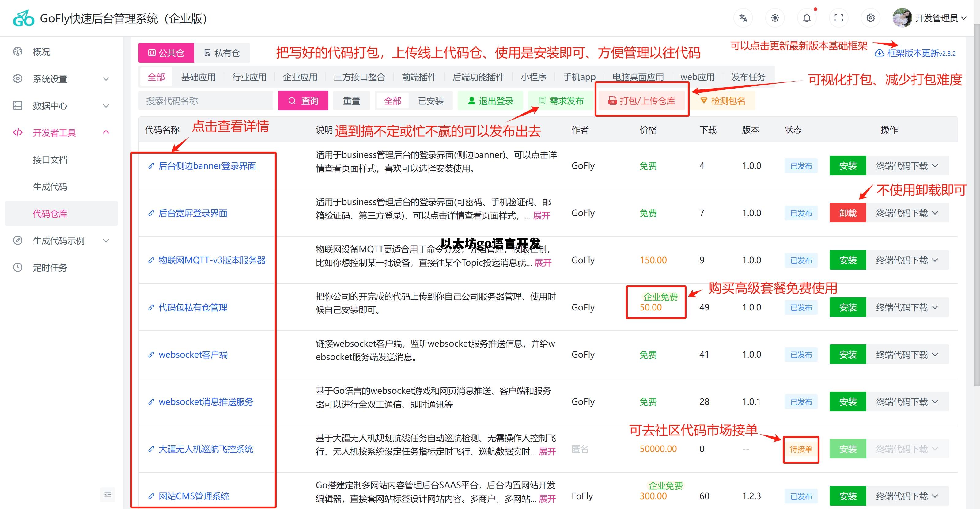The height and width of the screenshot is (509, 980).
Task: Open 网站CMS管理系统 details link
Action: tap(194, 496)
